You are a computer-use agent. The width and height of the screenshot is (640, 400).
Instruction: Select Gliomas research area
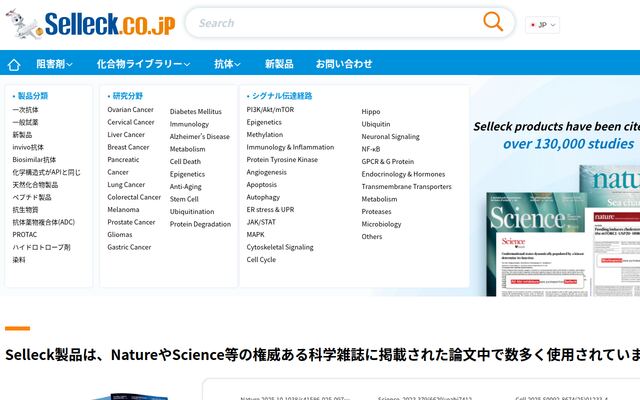(x=120, y=235)
